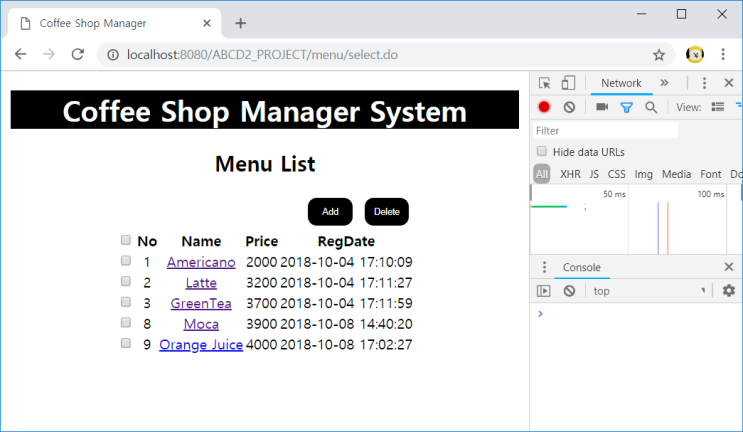The height and width of the screenshot is (432, 743).
Task: Stop recording network log
Action: click(x=544, y=107)
